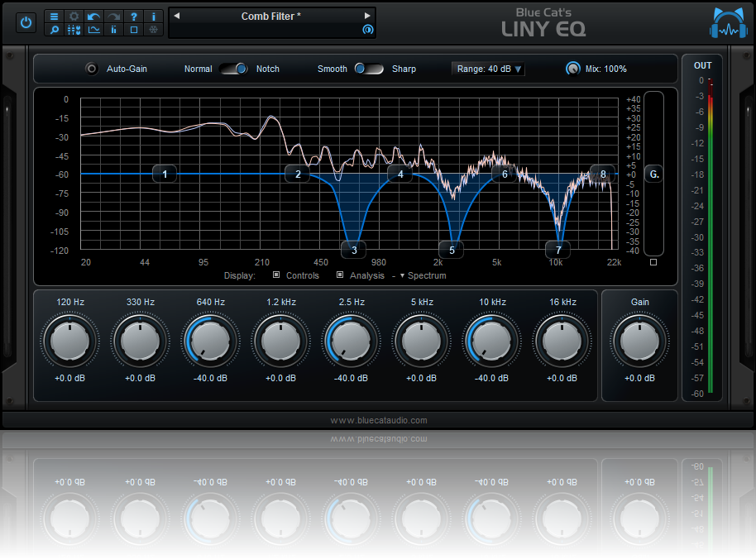This screenshot has width=756, height=559.
Task: Enable the Auto-Gain radio button
Action: pos(91,69)
